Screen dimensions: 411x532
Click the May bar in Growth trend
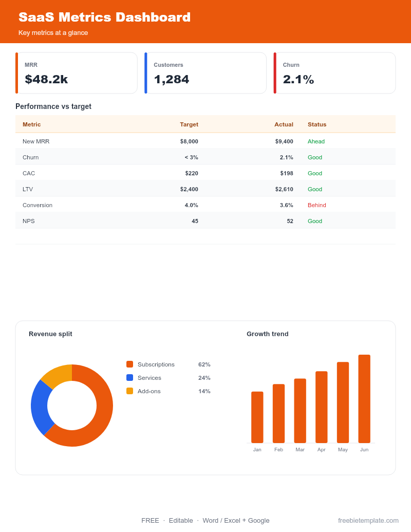click(343, 402)
